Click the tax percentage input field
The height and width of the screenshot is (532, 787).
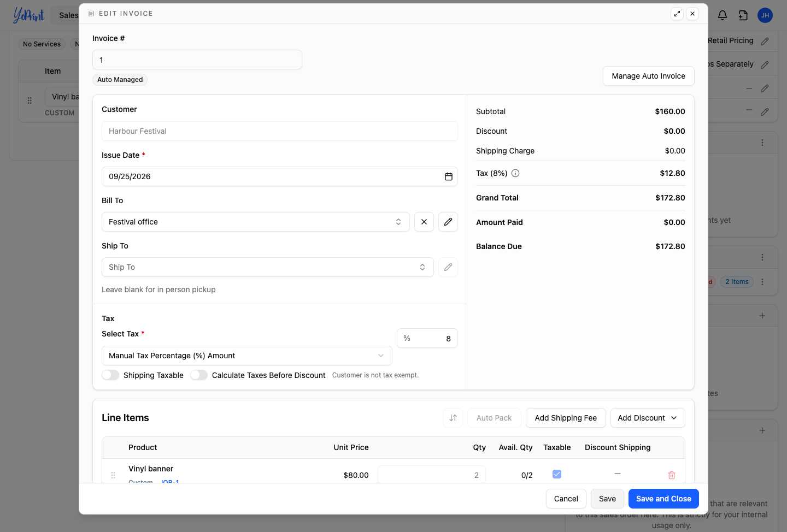point(427,339)
